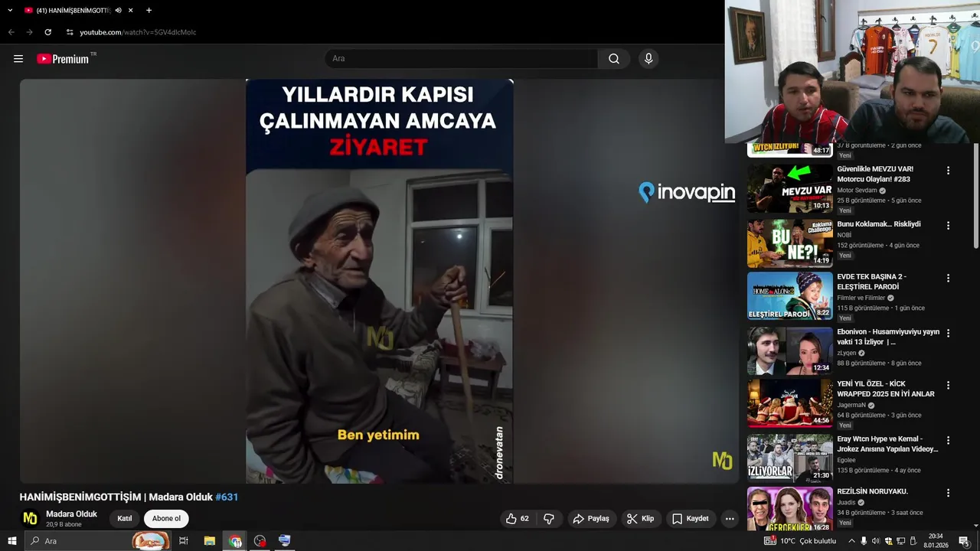Like the video with thumbs-up 62
This screenshot has width=980, height=551.
coord(518,519)
